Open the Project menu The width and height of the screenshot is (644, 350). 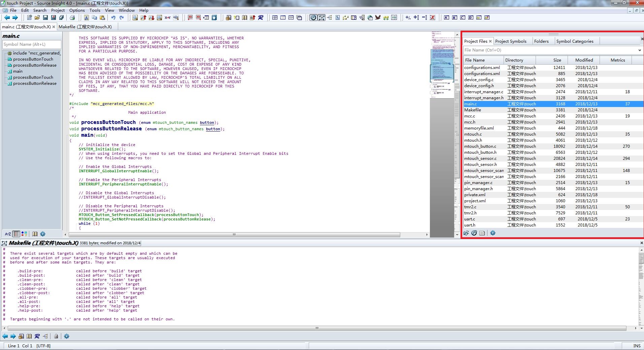58,10
